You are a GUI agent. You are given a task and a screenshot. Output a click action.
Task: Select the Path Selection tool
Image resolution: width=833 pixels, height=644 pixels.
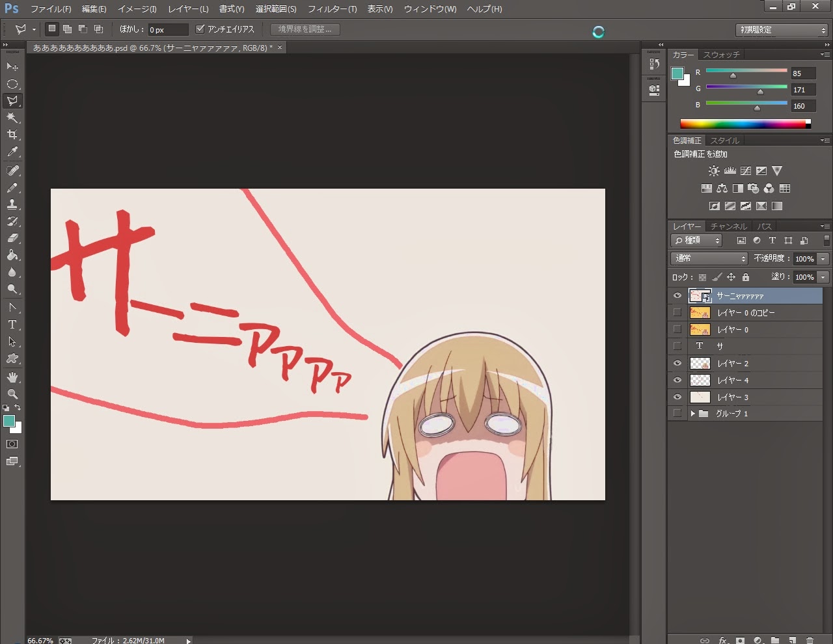[12, 341]
